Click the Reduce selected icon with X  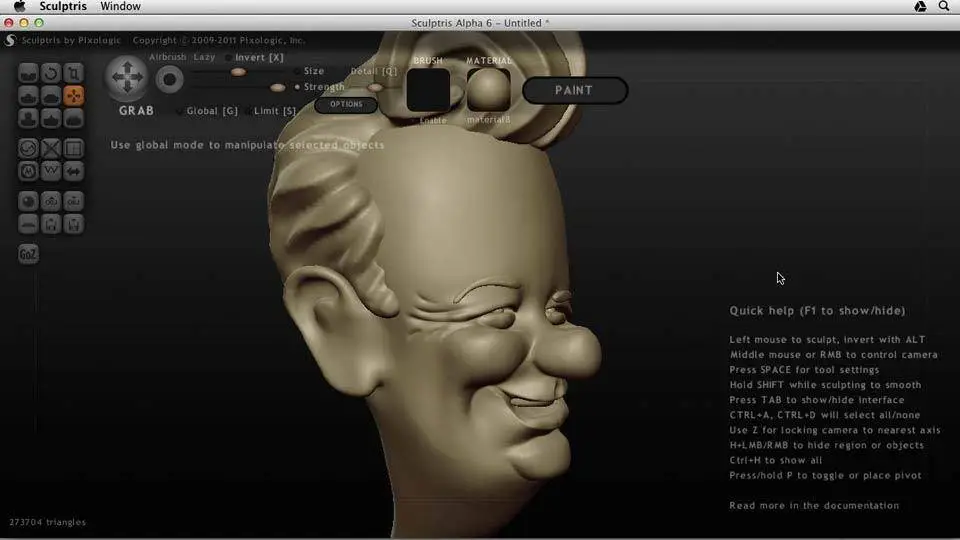(x=51, y=148)
